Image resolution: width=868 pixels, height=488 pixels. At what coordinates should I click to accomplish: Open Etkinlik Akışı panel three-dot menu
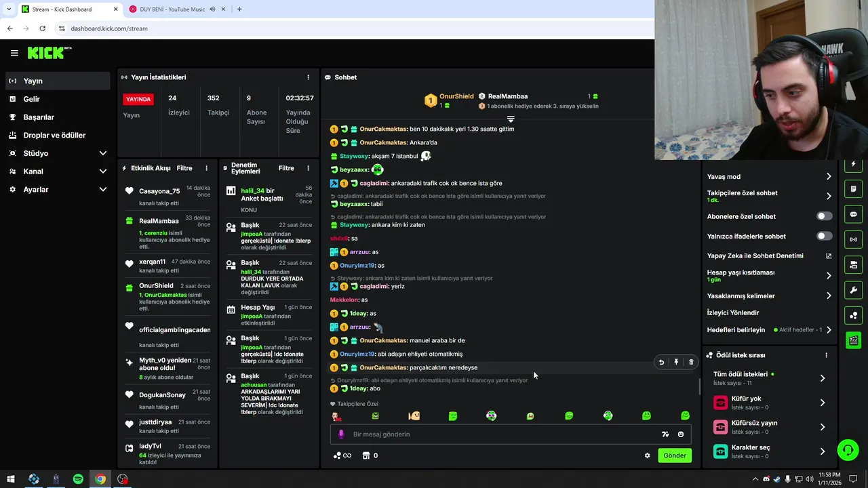[x=207, y=168]
